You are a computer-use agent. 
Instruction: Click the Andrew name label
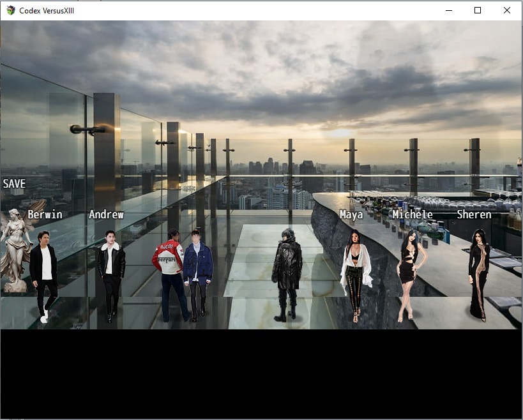click(106, 214)
